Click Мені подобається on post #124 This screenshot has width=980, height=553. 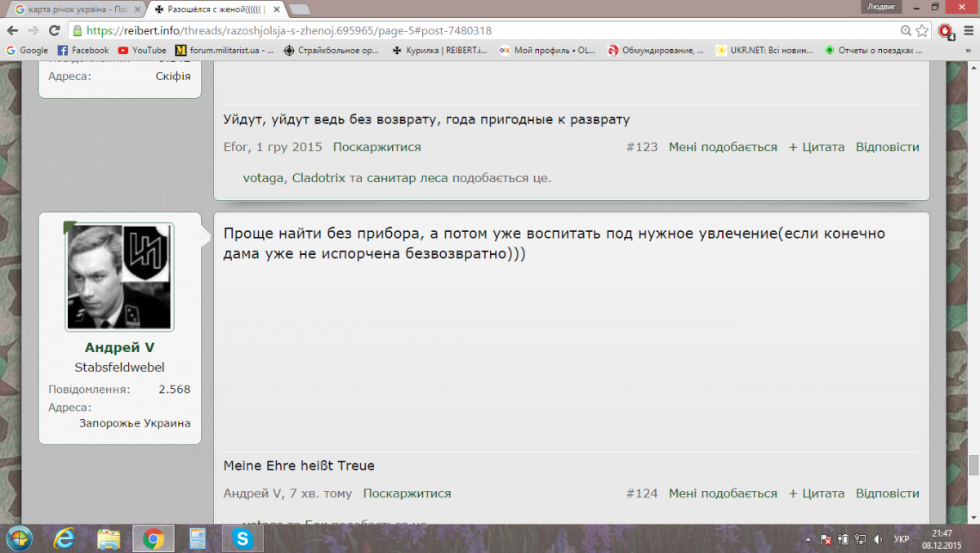pyautogui.click(x=723, y=494)
